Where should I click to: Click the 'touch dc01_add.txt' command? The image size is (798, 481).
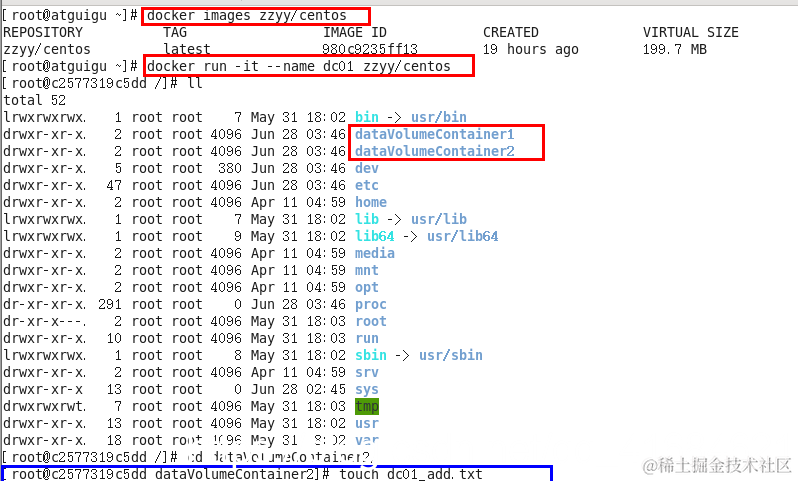click(x=411, y=474)
